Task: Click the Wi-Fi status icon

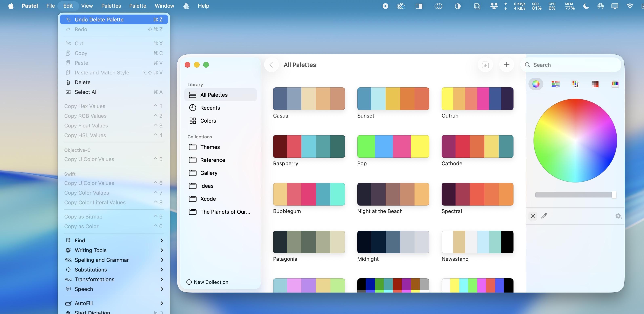Action: click(x=630, y=6)
